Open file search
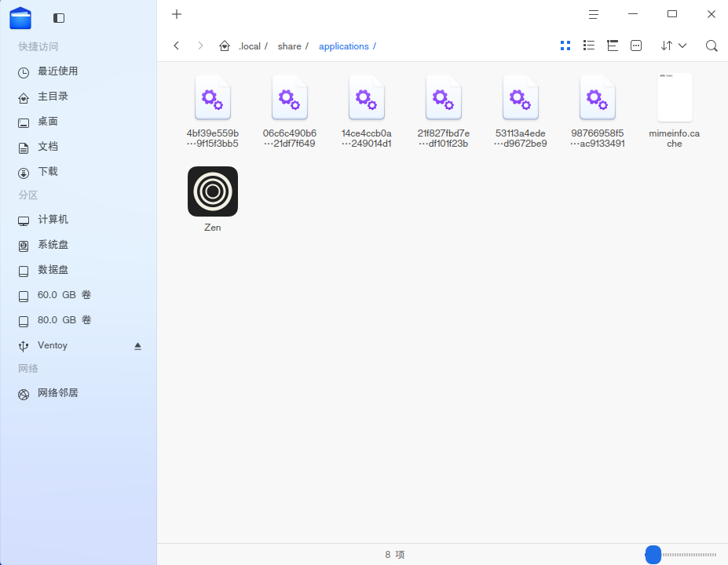This screenshot has width=728, height=565. [x=712, y=46]
